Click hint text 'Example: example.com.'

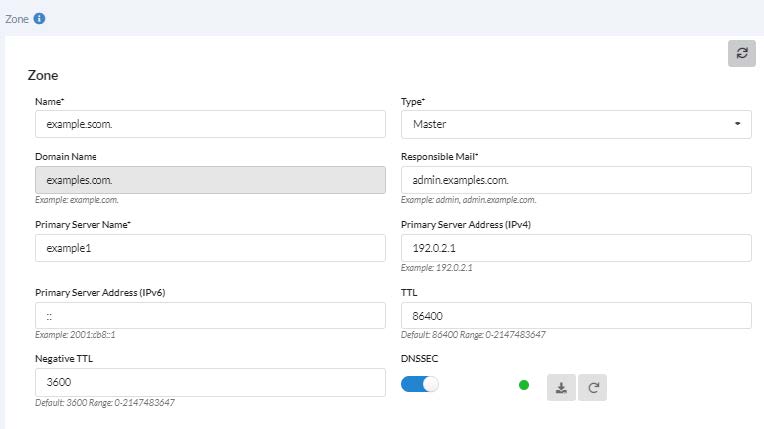(76, 200)
